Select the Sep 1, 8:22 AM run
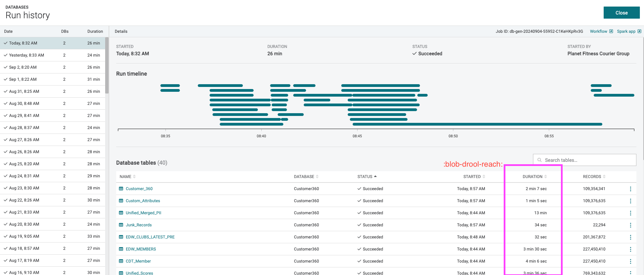This screenshot has height=275, width=644. coord(52,79)
